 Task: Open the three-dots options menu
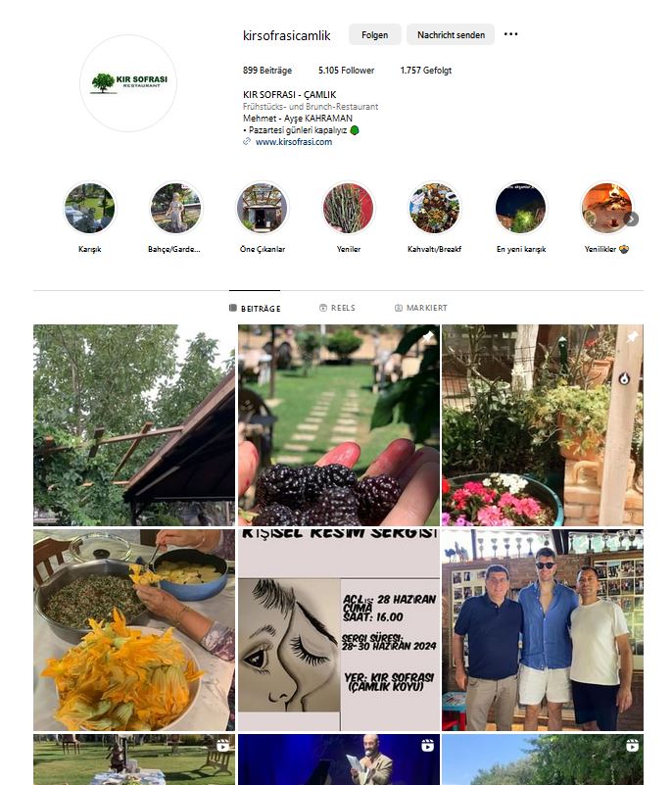tap(510, 34)
